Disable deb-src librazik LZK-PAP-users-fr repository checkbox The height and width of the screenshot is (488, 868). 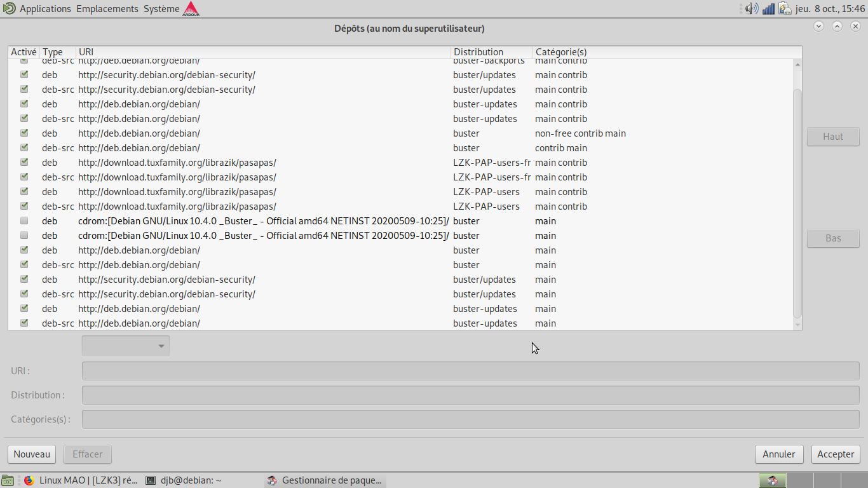point(24,177)
